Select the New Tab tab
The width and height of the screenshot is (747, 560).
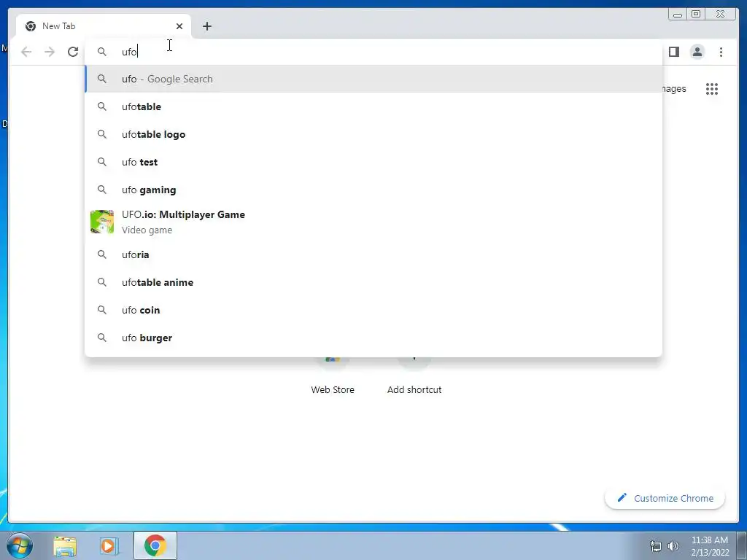click(104, 26)
